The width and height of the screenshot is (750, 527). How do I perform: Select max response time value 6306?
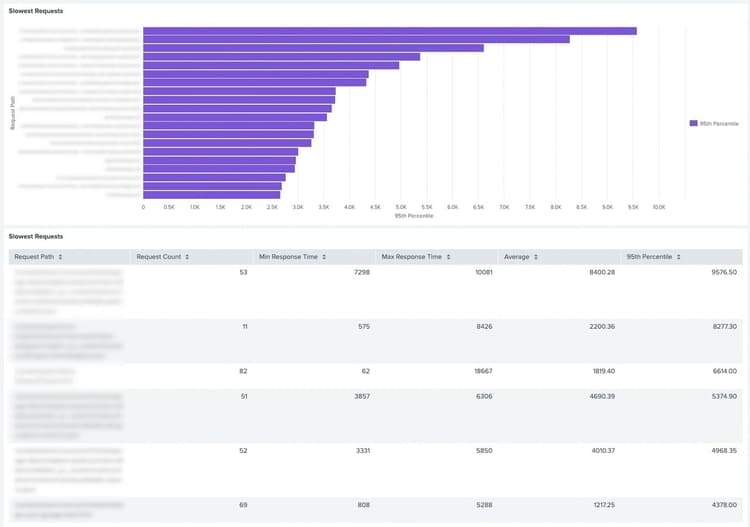tap(485, 396)
